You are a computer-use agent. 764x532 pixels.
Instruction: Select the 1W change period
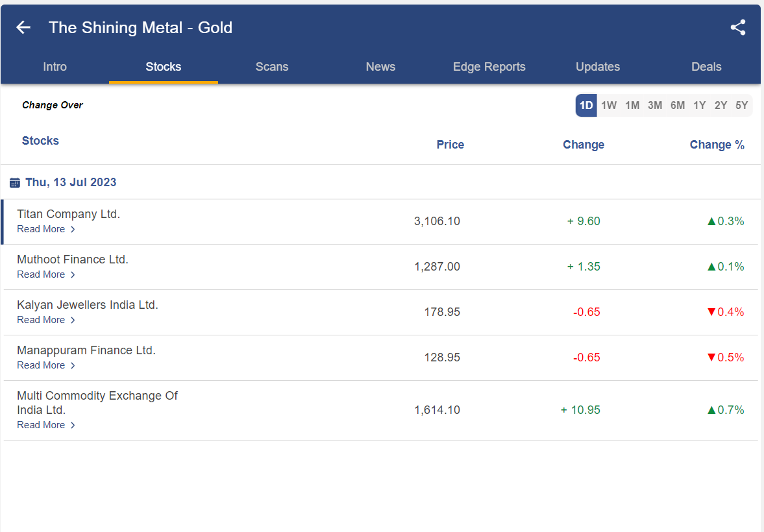[x=609, y=105]
